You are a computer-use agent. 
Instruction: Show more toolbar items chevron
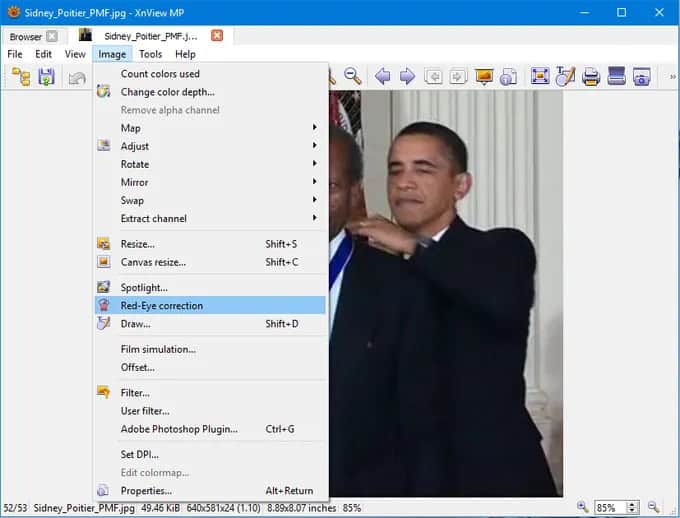click(672, 77)
